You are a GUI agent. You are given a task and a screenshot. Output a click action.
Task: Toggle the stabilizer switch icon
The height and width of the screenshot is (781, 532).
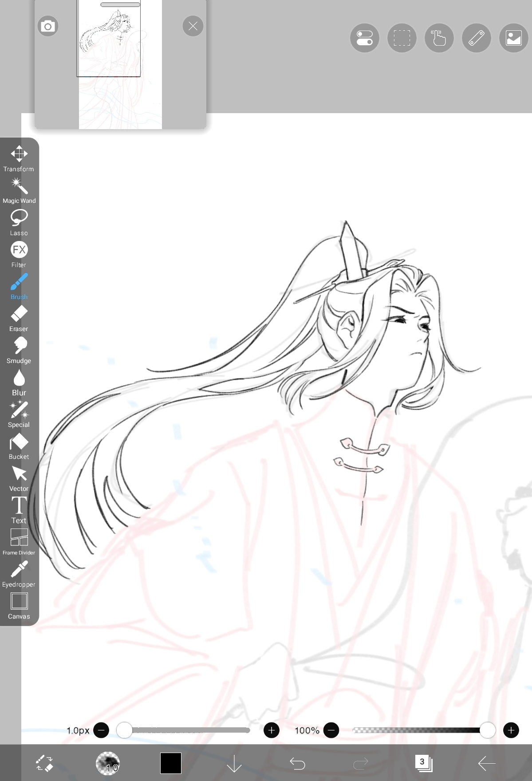pyautogui.click(x=364, y=38)
